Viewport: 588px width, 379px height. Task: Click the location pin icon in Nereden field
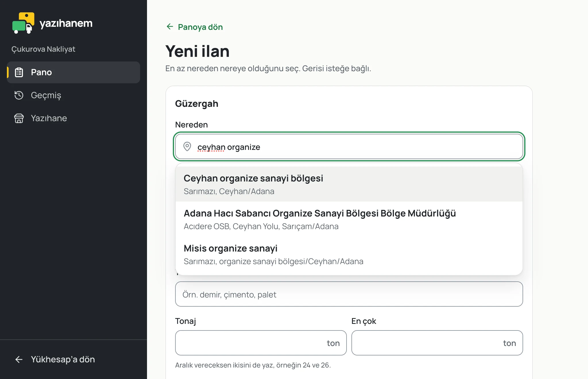tap(187, 147)
